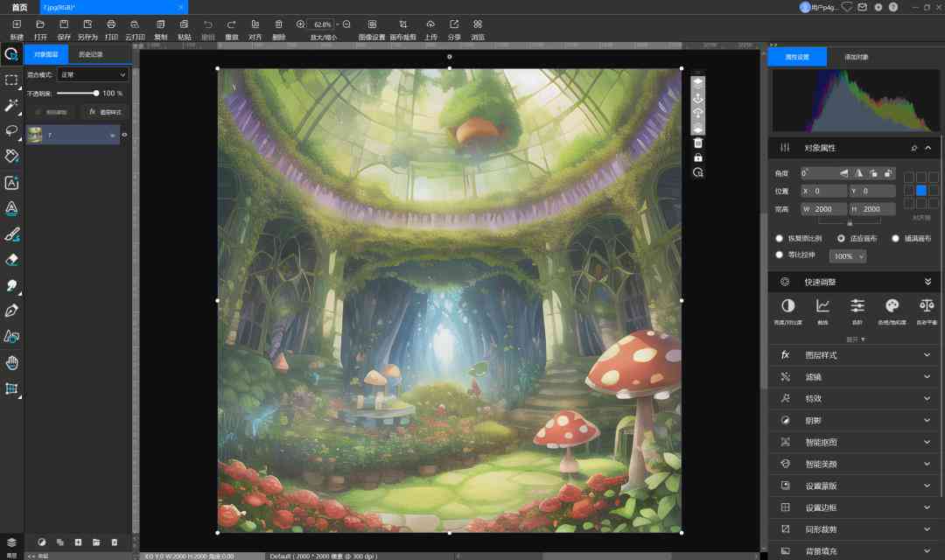
Task: Switch to the 对象图层 layers tab
Action: (x=46, y=54)
